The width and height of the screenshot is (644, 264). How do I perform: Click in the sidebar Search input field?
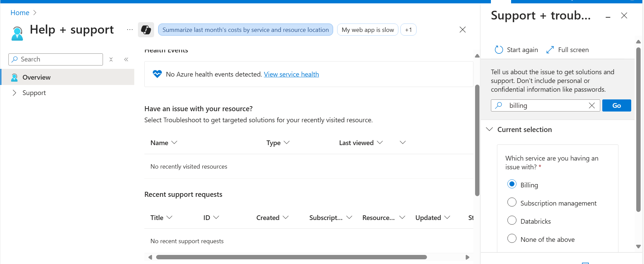[x=59, y=59]
